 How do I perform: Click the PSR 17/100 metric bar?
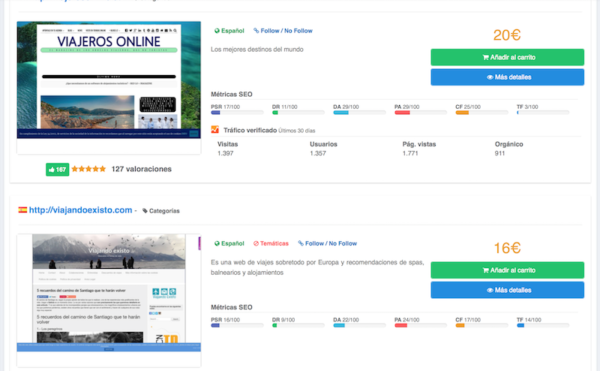point(237,112)
